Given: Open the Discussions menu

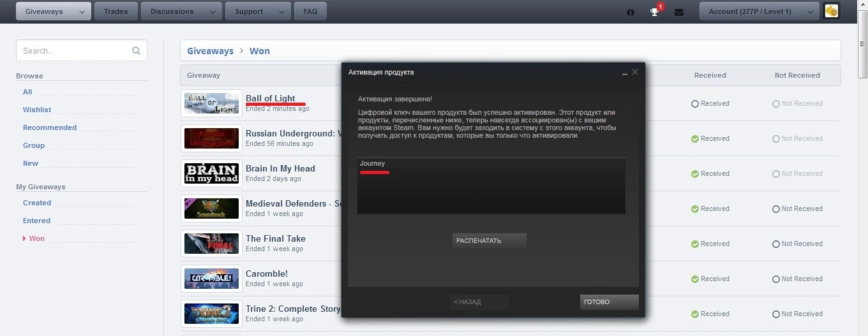Looking at the screenshot, I should click(172, 11).
